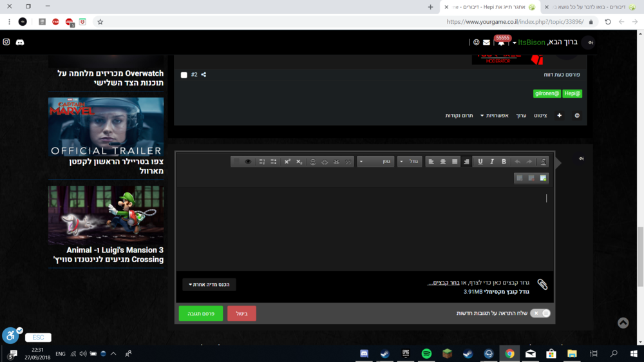Open notifications bell with 55555 badge
644x362 pixels.
pyautogui.click(x=500, y=43)
